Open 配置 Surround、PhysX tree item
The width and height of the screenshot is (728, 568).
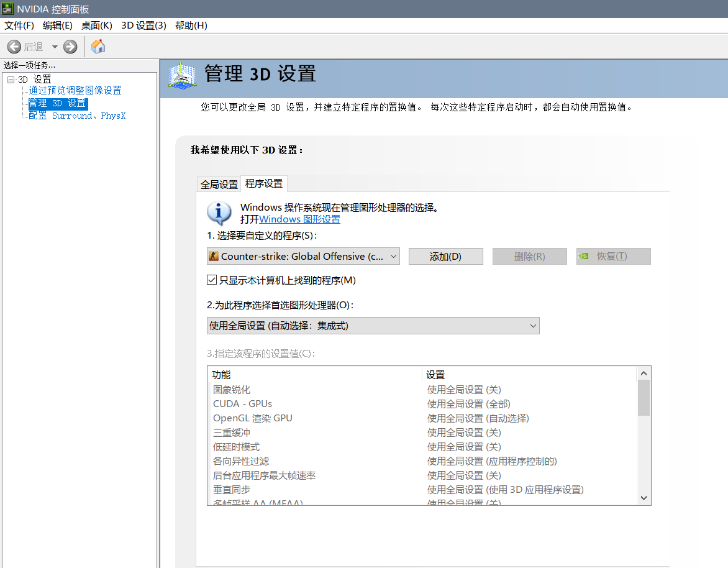coord(77,116)
